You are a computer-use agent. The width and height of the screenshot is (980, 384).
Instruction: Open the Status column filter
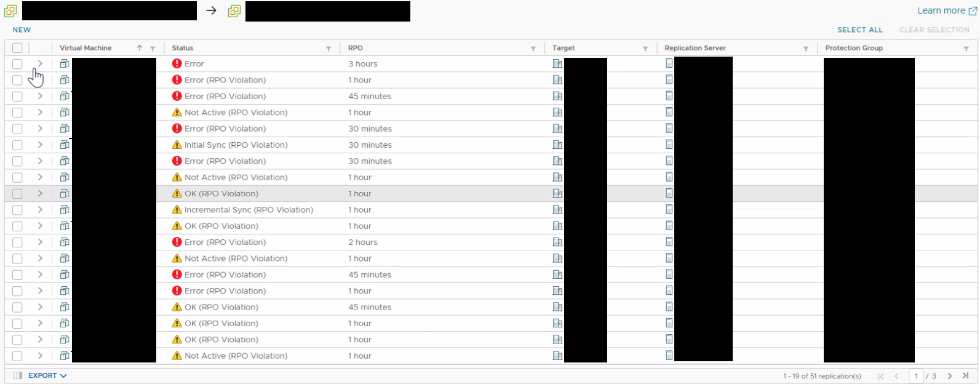(329, 49)
